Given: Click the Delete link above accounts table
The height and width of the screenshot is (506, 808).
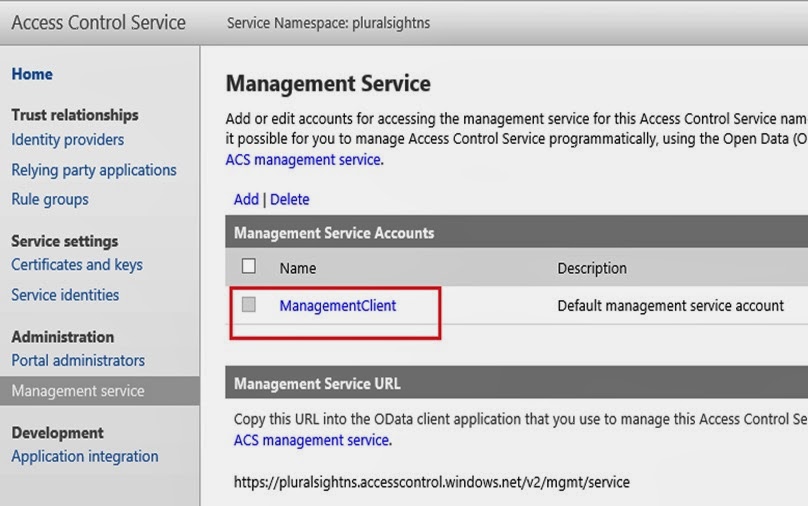Looking at the screenshot, I should click(289, 199).
